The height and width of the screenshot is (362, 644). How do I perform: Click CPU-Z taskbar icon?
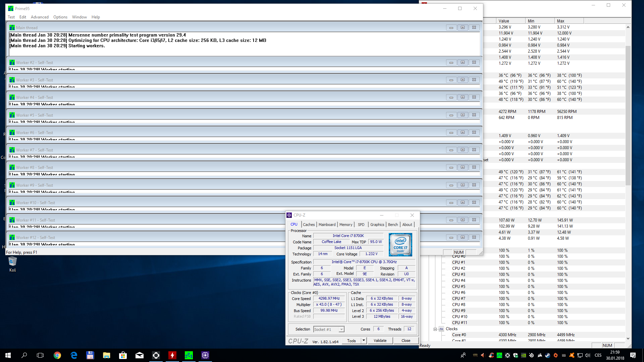click(205, 355)
